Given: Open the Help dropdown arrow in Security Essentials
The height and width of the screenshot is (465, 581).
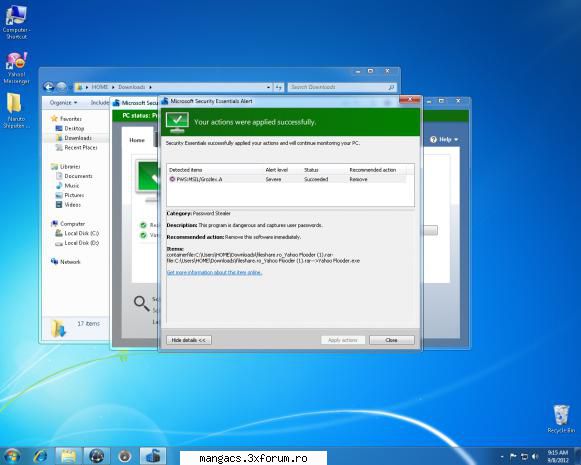Looking at the screenshot, I should tap(456, 140).
